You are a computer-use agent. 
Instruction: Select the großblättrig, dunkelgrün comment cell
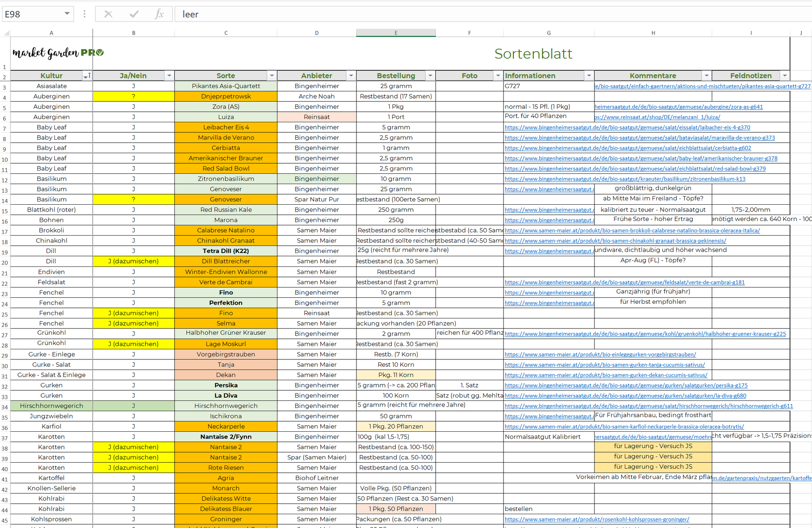pyautogui.click(x=653, y=188)
